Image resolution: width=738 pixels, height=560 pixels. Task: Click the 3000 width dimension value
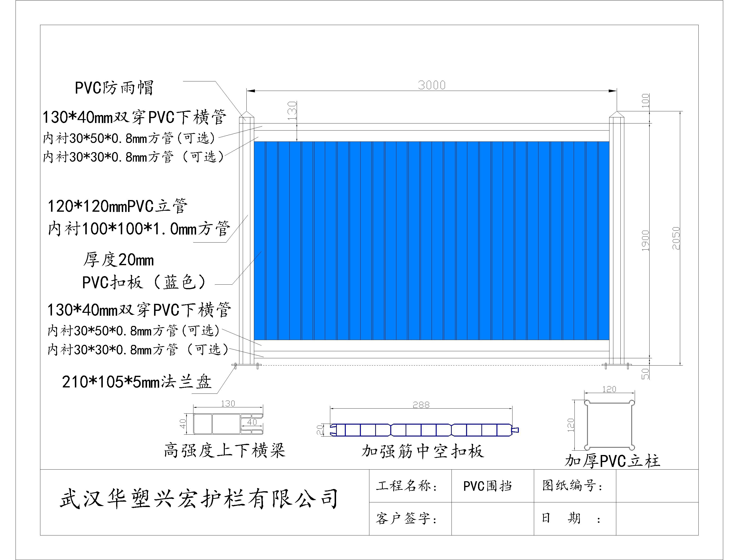pyautogui.click(x=432, y=85)
